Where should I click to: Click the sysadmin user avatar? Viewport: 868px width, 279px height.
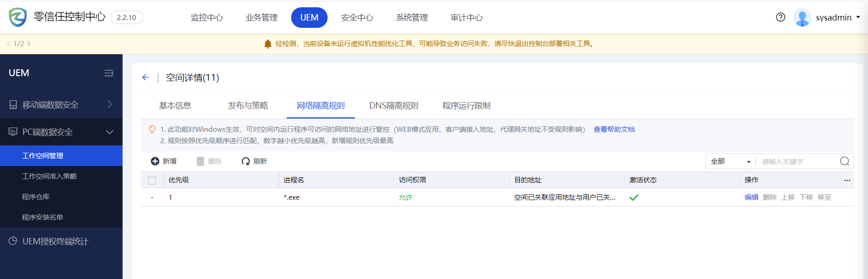802,17
